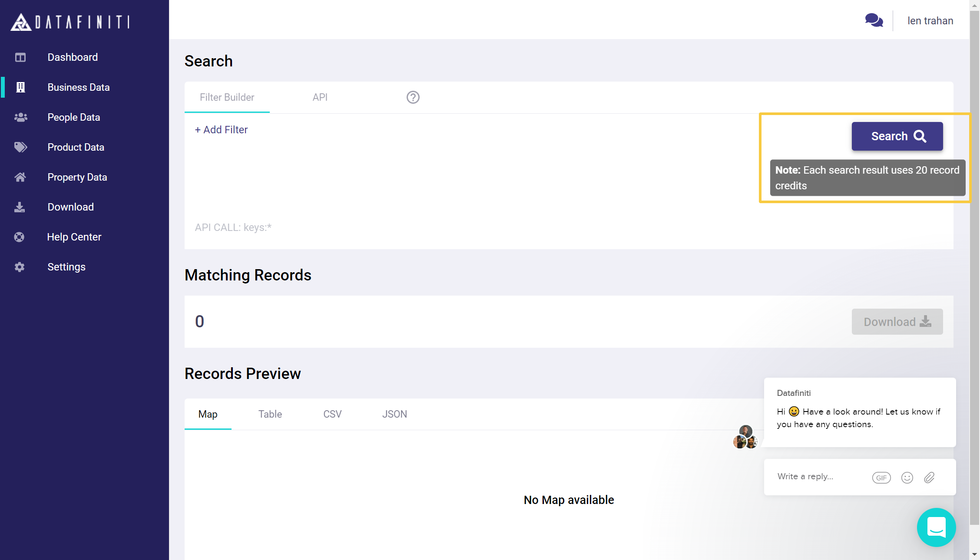
Task: Switch to the JSON preview tab
Action: coord(394,414)
